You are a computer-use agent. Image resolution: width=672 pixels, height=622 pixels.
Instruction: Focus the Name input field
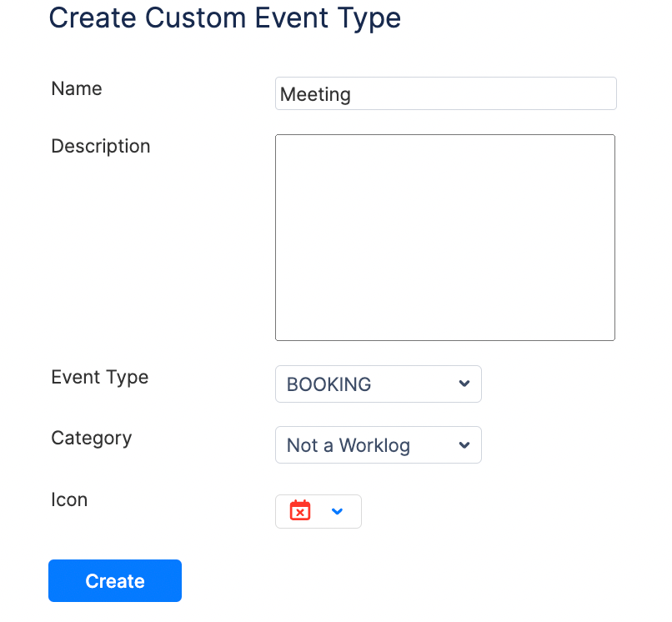(x=445, y=94)
